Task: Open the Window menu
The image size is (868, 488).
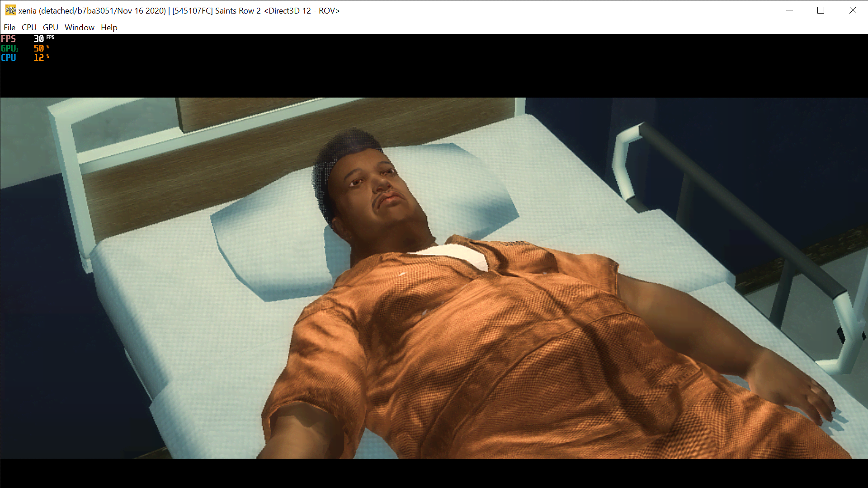Action: (x=80, y=28)
